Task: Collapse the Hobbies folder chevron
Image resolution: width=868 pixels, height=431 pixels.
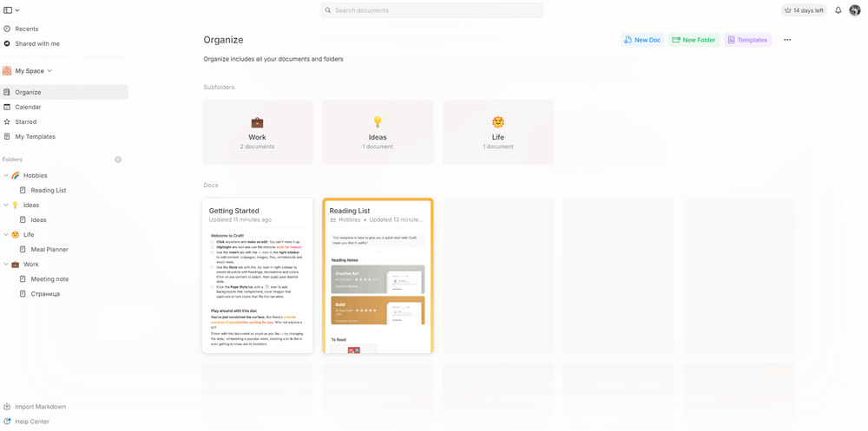Action: 6,175
